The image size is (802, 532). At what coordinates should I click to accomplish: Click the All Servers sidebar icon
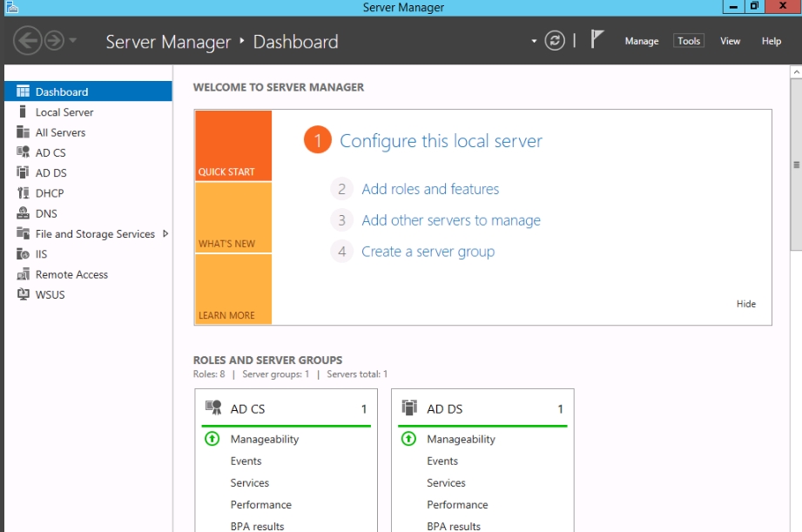(x=23, y=132)
